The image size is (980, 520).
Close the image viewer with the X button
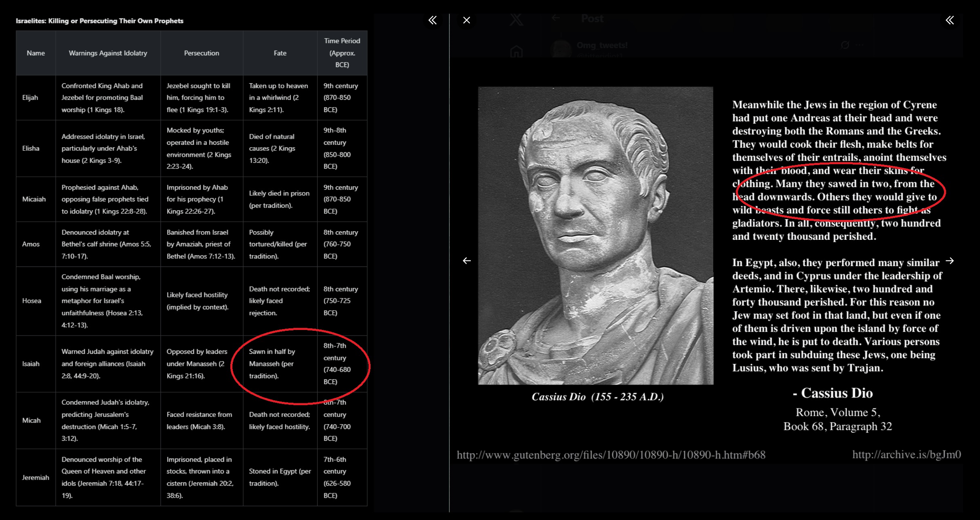pyautogui.click(x=466, y=20)
